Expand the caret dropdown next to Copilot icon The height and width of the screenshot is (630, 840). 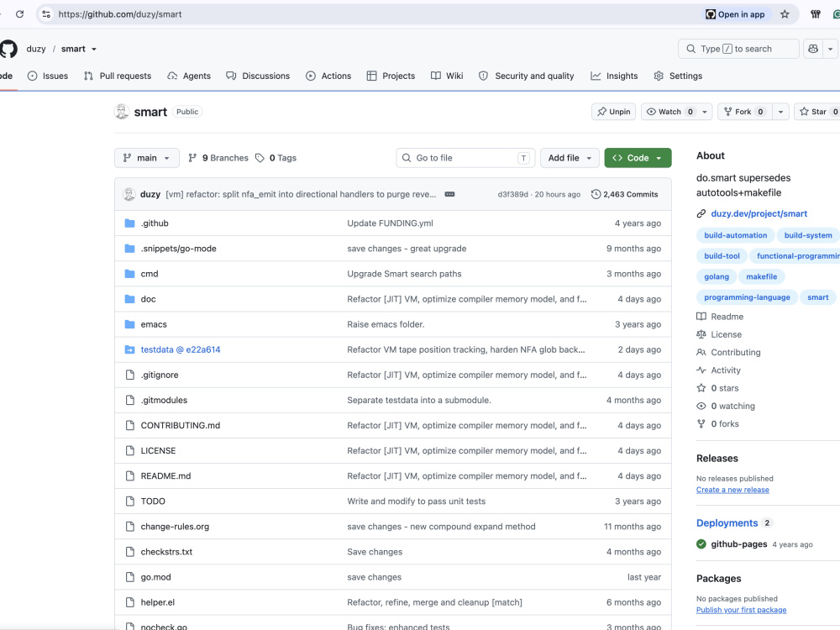click(x=831, y=49)
